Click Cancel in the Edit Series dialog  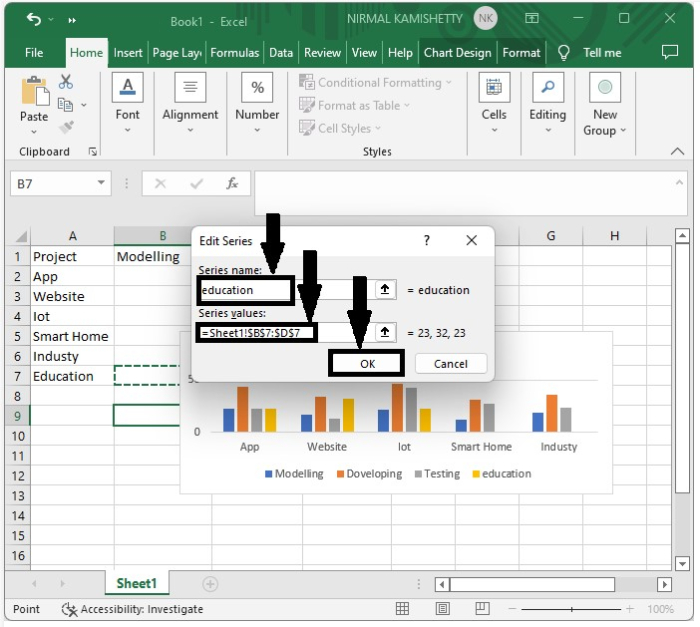(x=451, y=364)
